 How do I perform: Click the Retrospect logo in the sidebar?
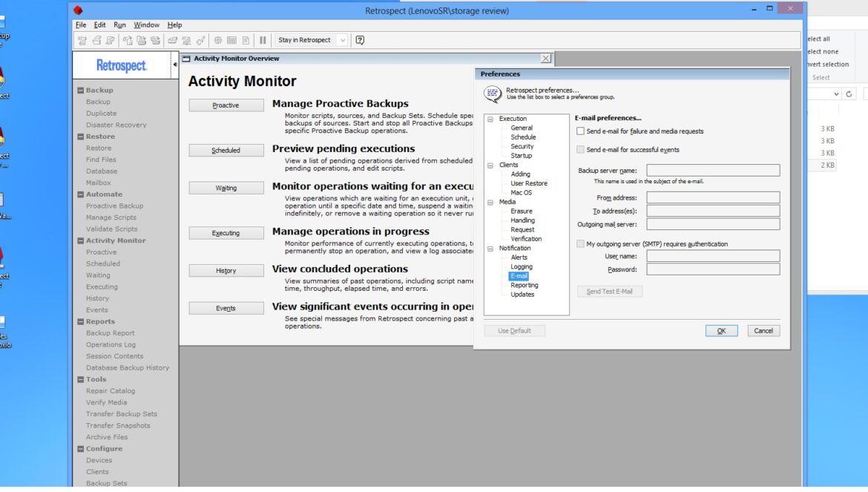(x=121, y=65)
